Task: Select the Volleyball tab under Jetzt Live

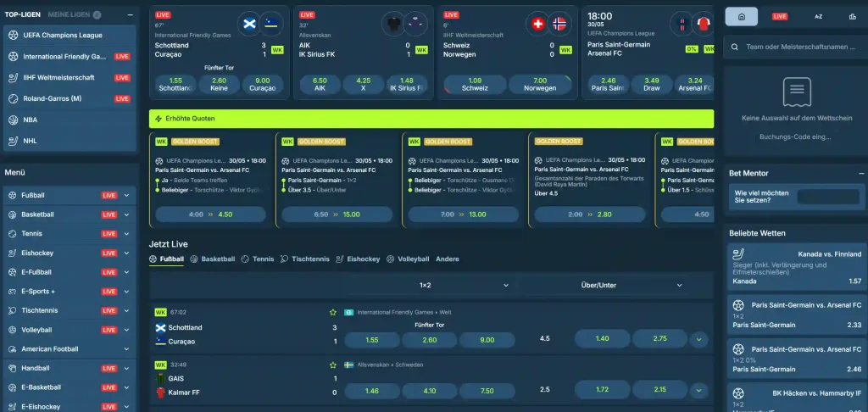Action: (x=408, y=259)
